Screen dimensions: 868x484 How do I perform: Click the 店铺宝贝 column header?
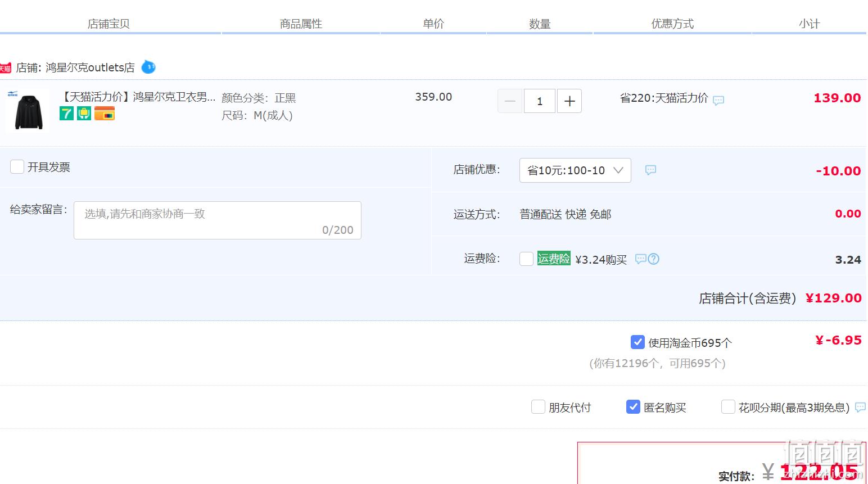click(x=108, y=24)
